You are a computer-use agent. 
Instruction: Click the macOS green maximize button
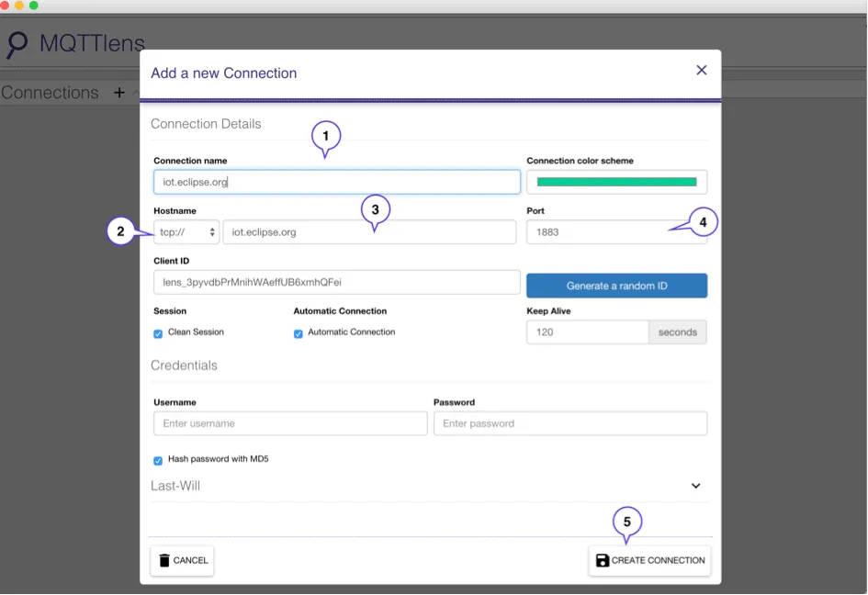33,5
